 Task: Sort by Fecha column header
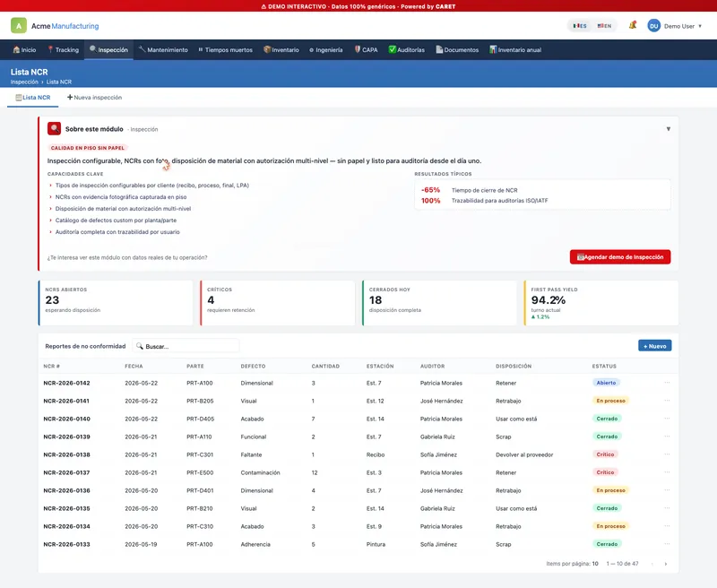click(x=134, y=367)
